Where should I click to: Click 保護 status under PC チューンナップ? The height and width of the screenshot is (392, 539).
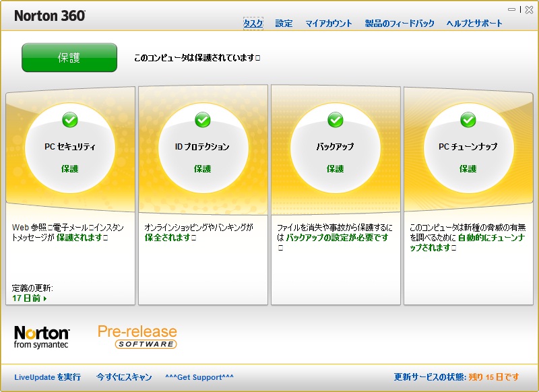pyautogui.click(x=468, y=169)
